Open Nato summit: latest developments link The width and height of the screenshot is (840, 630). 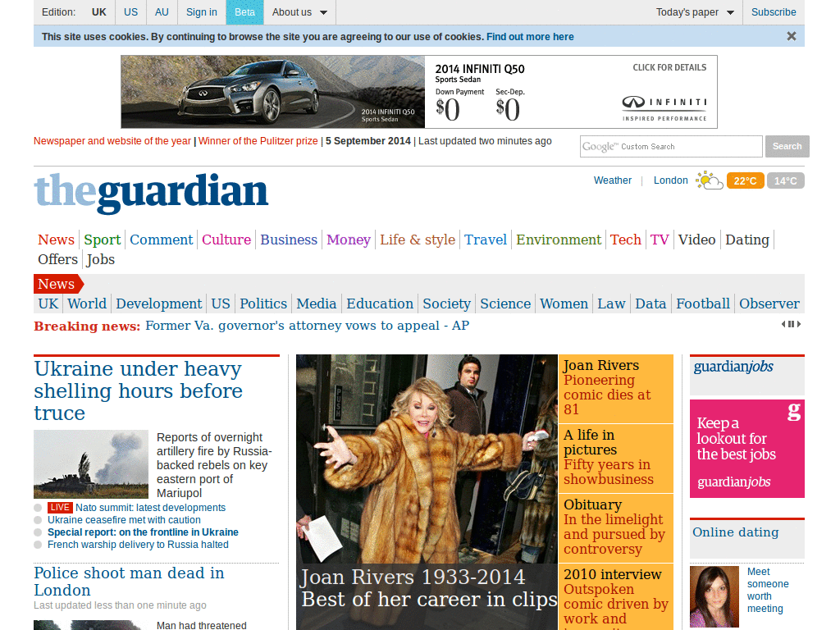(151, 507)
